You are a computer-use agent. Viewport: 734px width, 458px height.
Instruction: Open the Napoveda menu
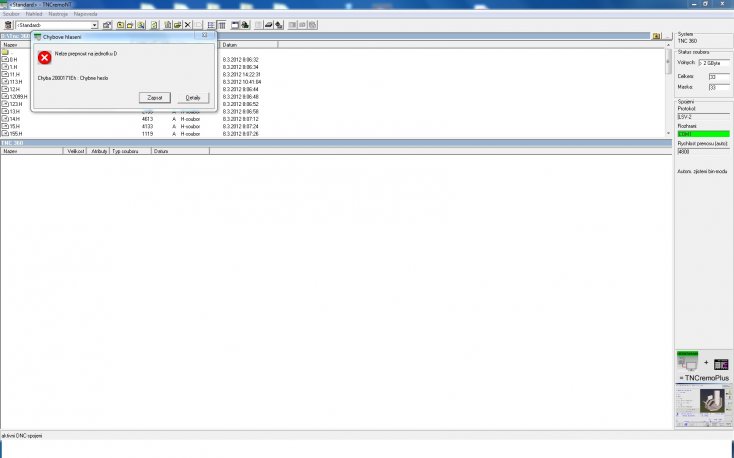coord(85,14)
